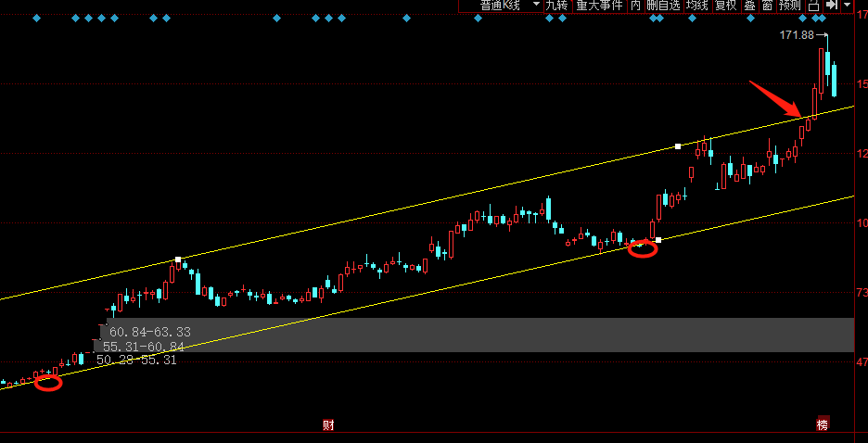Click the jump-to-end arrow icon
Viewport: 868px width, 443px height.
pos(832,6)
